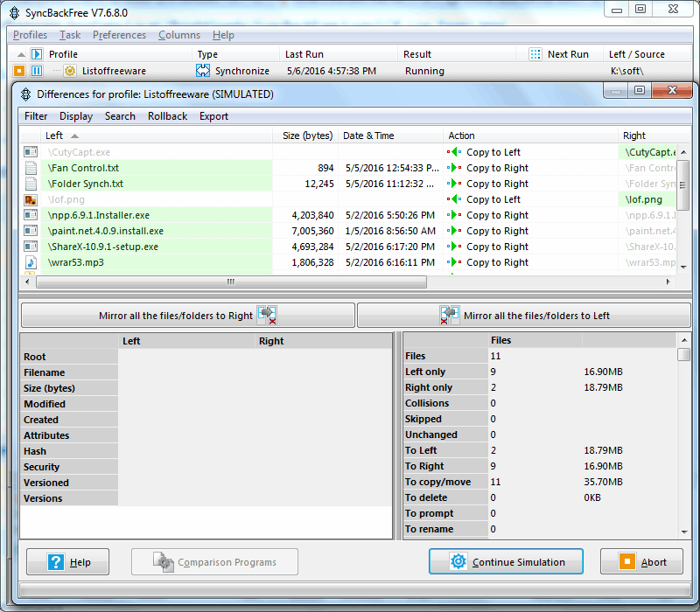
Task: Click the blue play icon in profile header
Action: (37, 54)
